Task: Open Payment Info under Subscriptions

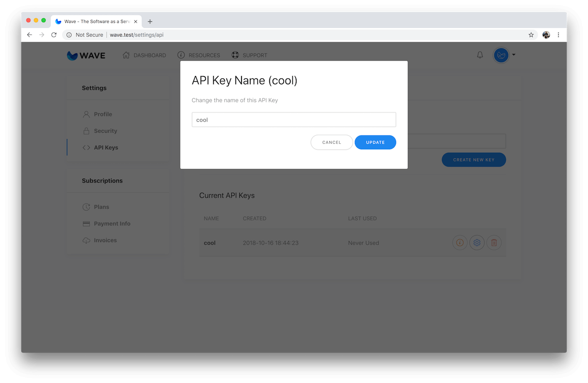Action: pyautogui.click(x=112, y=224)
